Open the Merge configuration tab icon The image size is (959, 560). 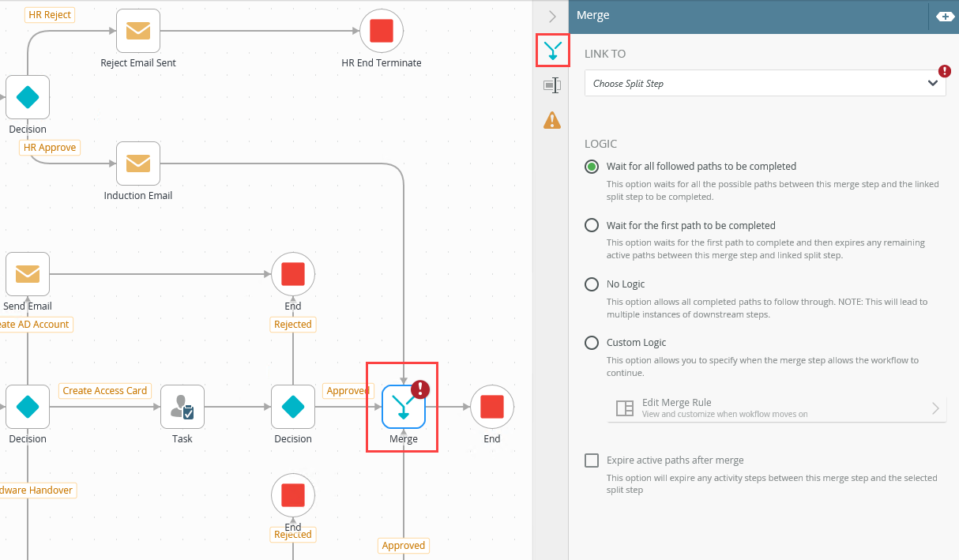[x=552, y=51]
